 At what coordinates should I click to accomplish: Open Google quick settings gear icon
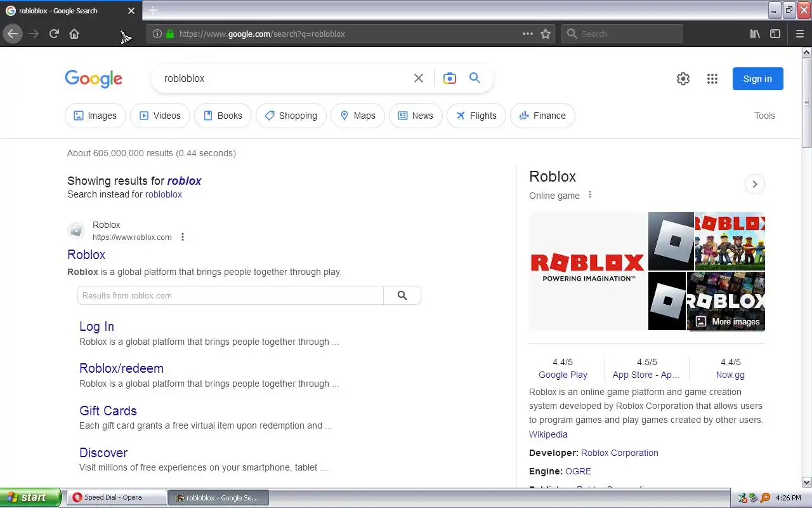coord(683,79)
